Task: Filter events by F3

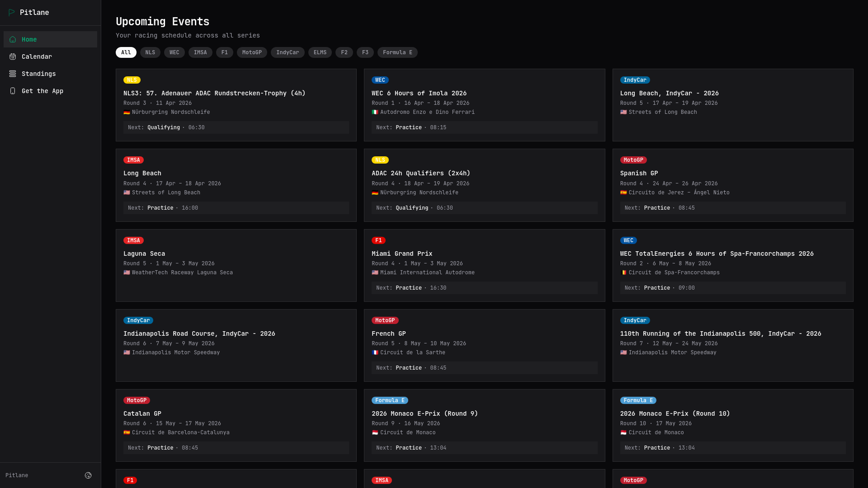Action: pyautogui.click(x=365, y=52)
